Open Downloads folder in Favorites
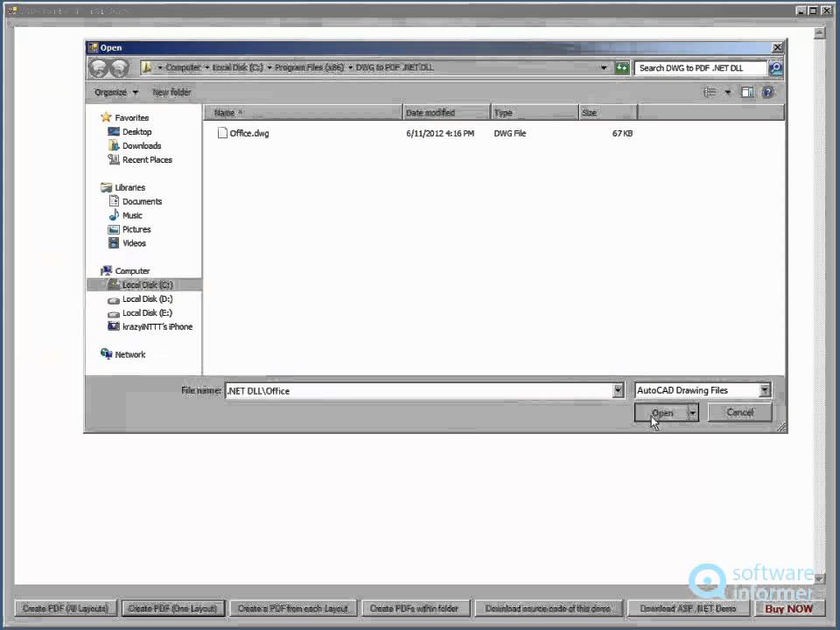The width and height of the screenshot is (840, 630). click(x=142, y=146)
